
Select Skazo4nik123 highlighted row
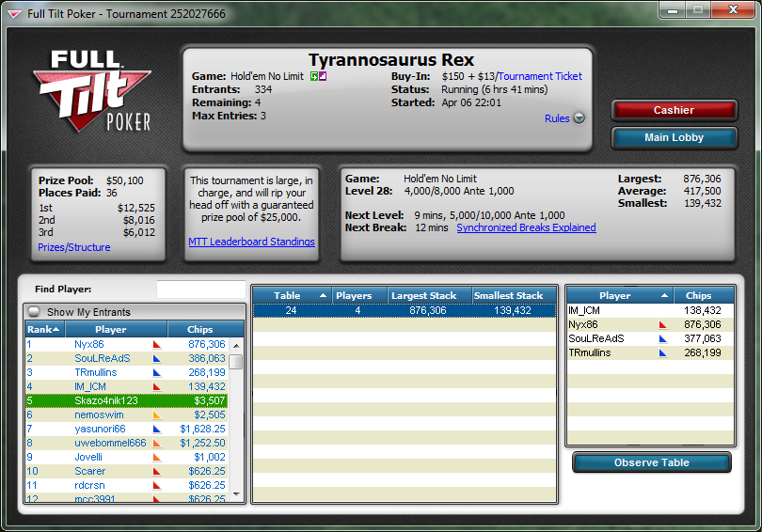[x=126, y=400]
